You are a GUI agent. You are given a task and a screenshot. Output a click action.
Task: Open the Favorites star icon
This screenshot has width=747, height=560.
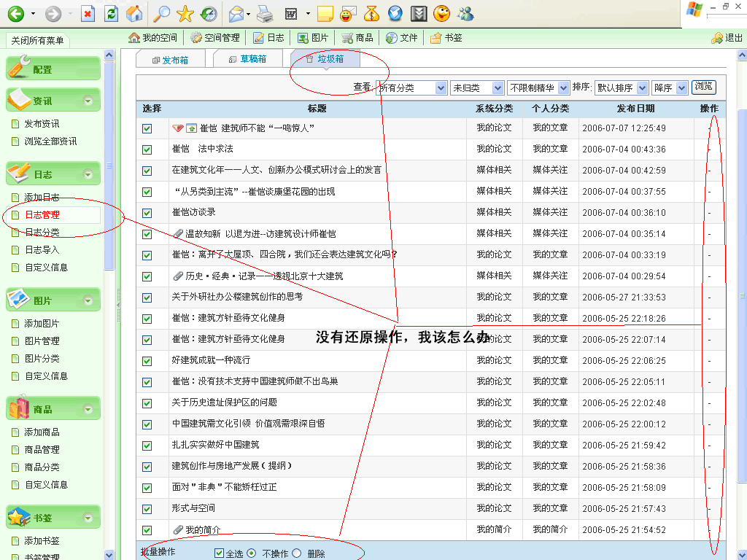(185, 13)
